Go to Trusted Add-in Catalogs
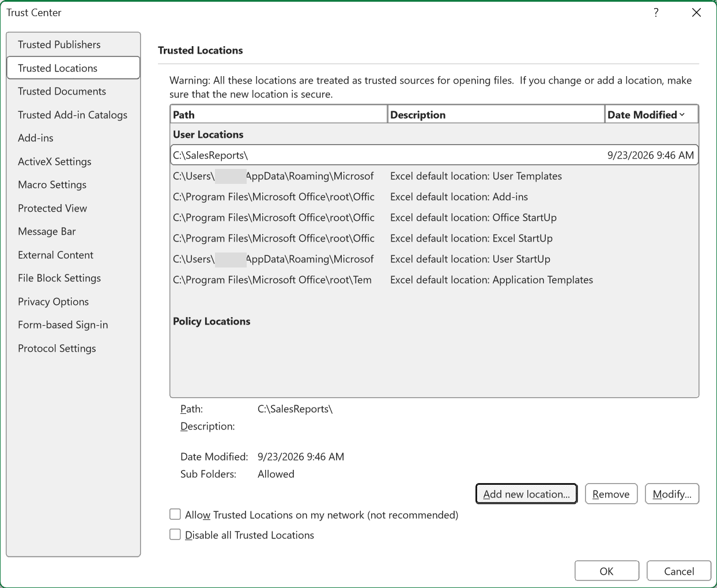The width and height of the screenshot is (717, 588). pyautogui.click(x=73, y=115)
